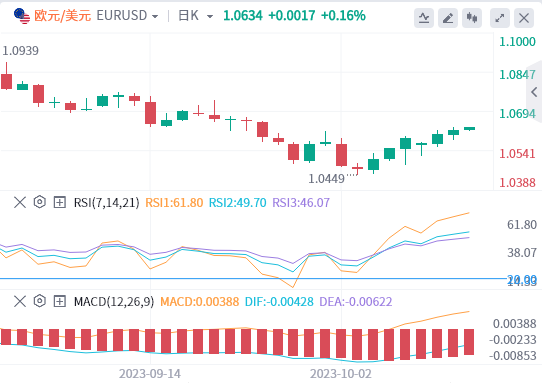This screenshot has width=542, height=383.
Task: Expand the chart to fullscreen
Action: tap(500, 18)
